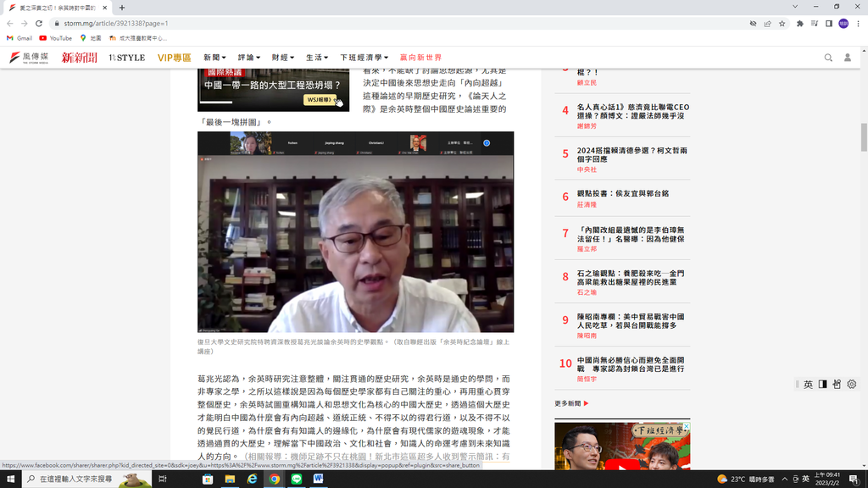
Task: Click the Storm Media logo
Action: [x=31, y=58]
